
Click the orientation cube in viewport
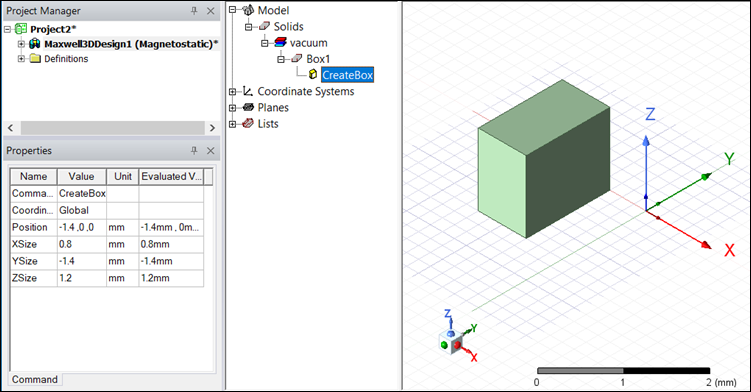[x=451, y=342]
